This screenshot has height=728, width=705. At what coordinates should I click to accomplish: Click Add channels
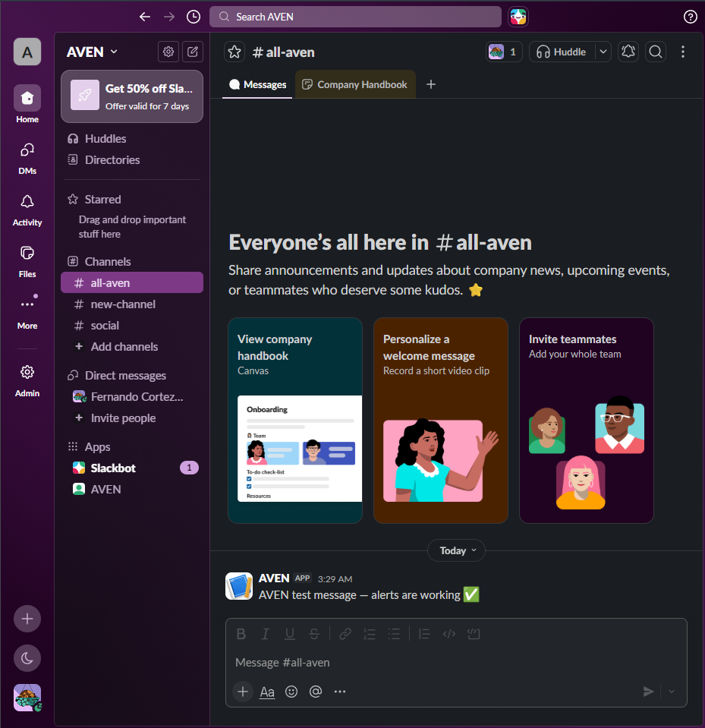coord(132,347)
